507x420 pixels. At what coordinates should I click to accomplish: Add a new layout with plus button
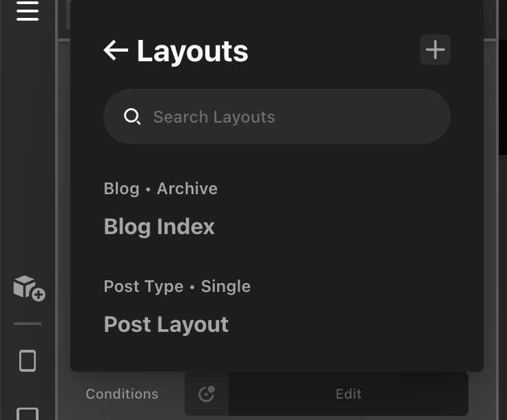click(x=435, y=50)
